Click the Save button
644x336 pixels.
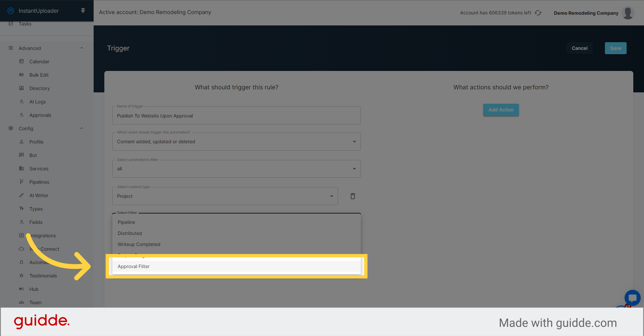pyautogui.click(x=615, y=48)
